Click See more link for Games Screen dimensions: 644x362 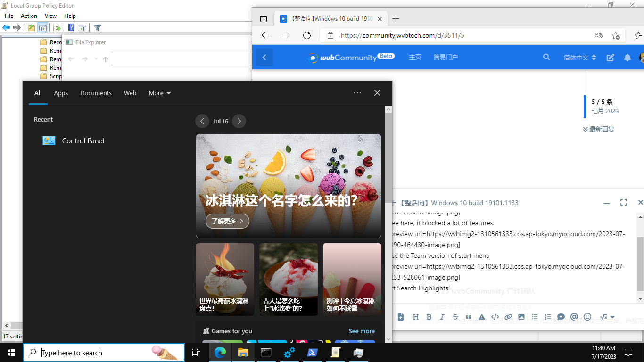[362, 331]
